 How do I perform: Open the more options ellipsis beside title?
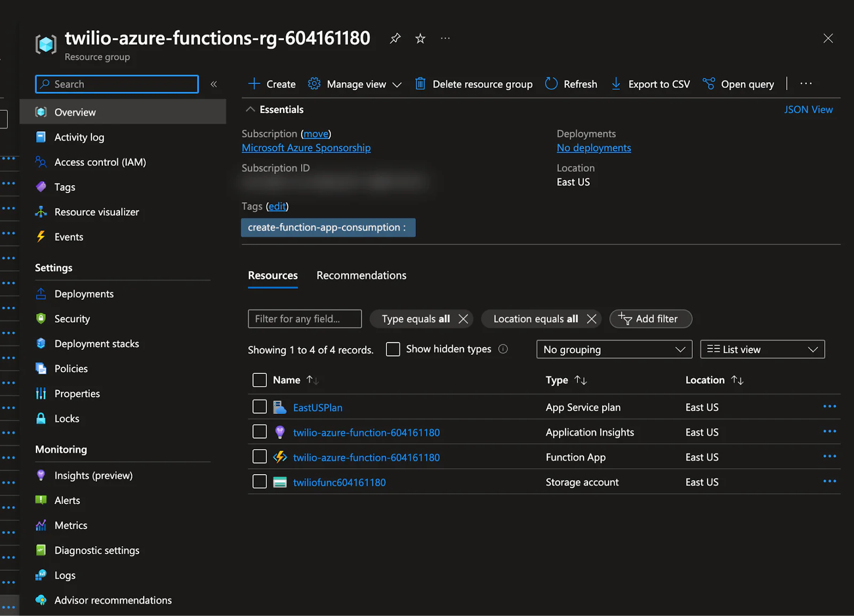(x=445, y=38)
